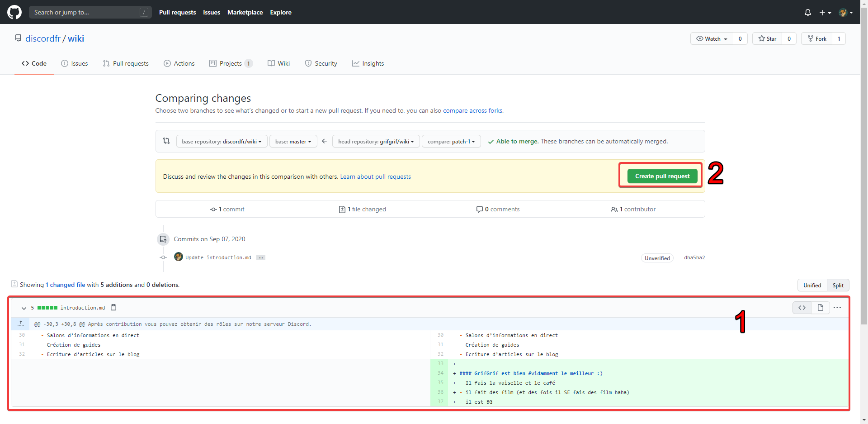868x424 pixels.
Task: Collapse the introduction.md diff
Action: click(x=24, y=308)
